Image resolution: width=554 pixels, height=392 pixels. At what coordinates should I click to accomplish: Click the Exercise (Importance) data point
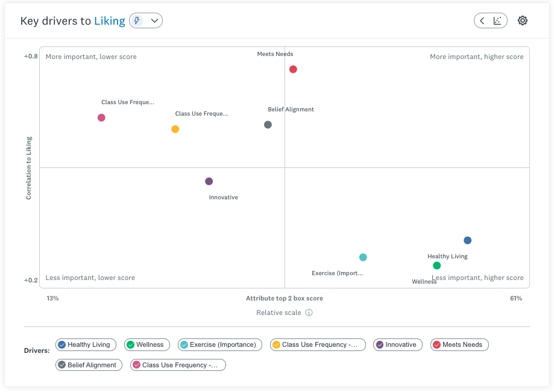coord(364,257)
